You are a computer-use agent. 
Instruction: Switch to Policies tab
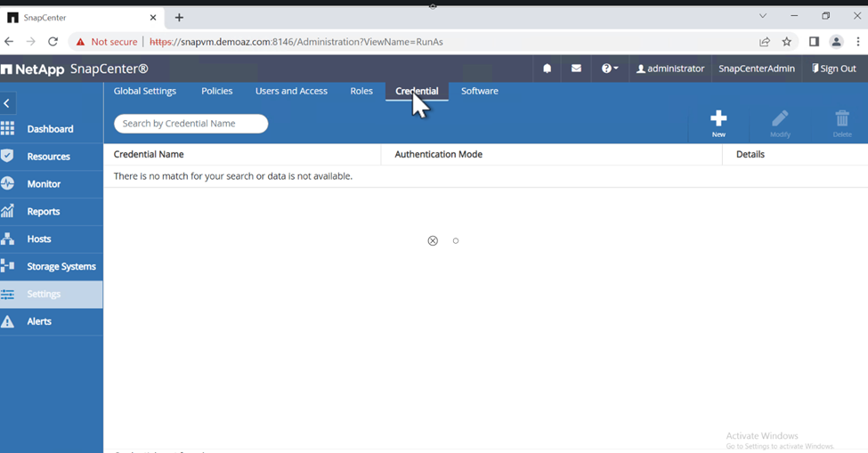[217, 91]
